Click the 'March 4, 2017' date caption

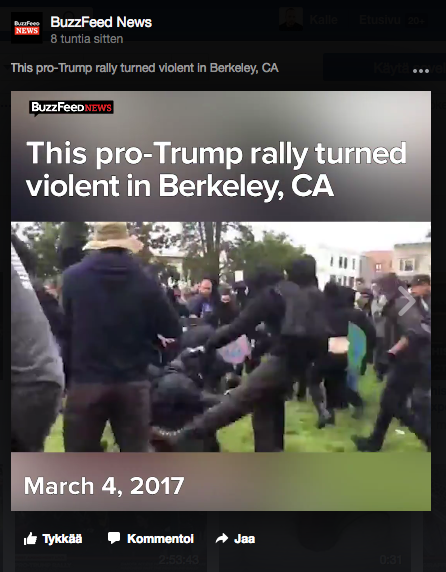point(104,486)
